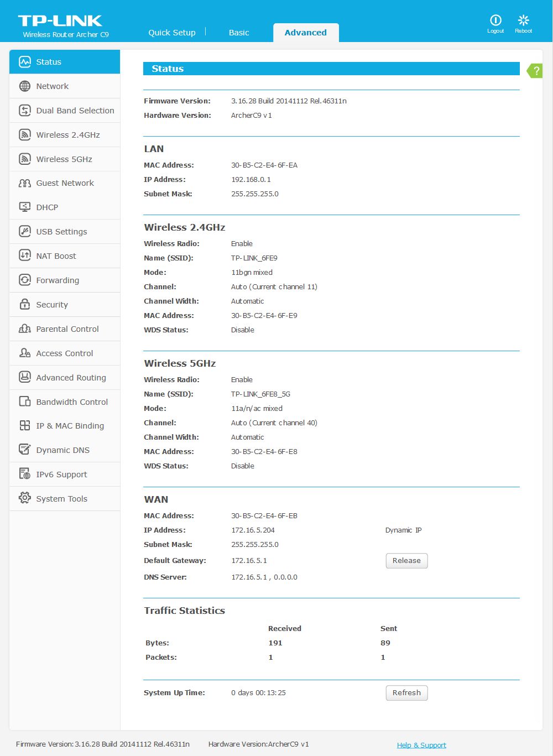The width and height of the screenshot is (553, 756).
Task: Click DNS server 172.16.5.1 , 0.0.0.0
Action: [x=264, y=577]
